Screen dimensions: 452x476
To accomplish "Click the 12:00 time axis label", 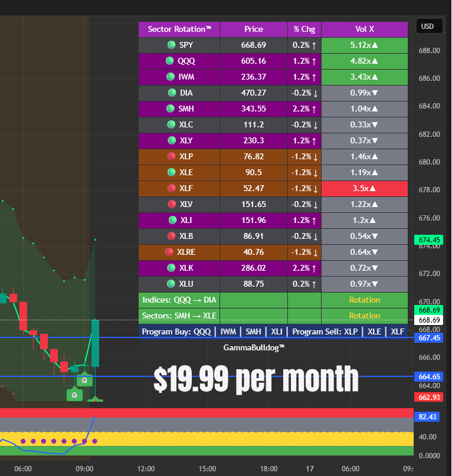I will coord(146,469).
